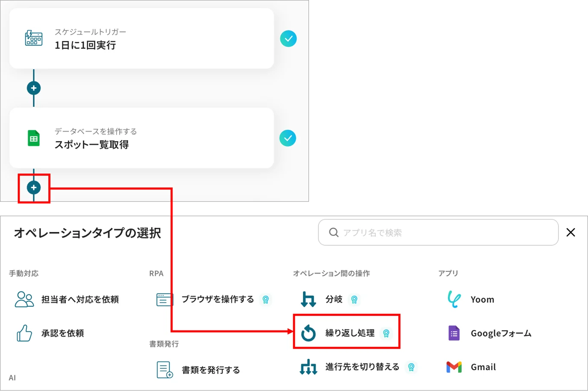Click the 手動対応 section heading
Screen dimensions: 588x391
24,273
